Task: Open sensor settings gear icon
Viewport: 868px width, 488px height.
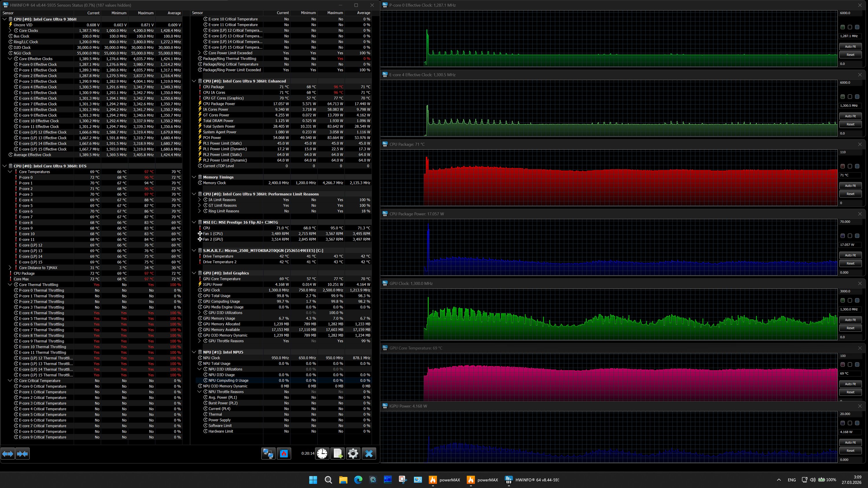Action: click(353, 454)
